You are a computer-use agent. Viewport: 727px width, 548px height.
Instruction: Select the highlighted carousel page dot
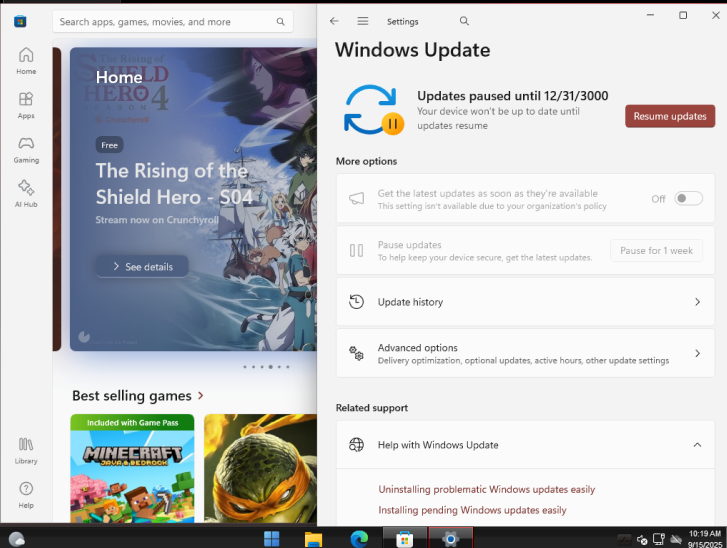pyautogui.click(x=270, y=367)
